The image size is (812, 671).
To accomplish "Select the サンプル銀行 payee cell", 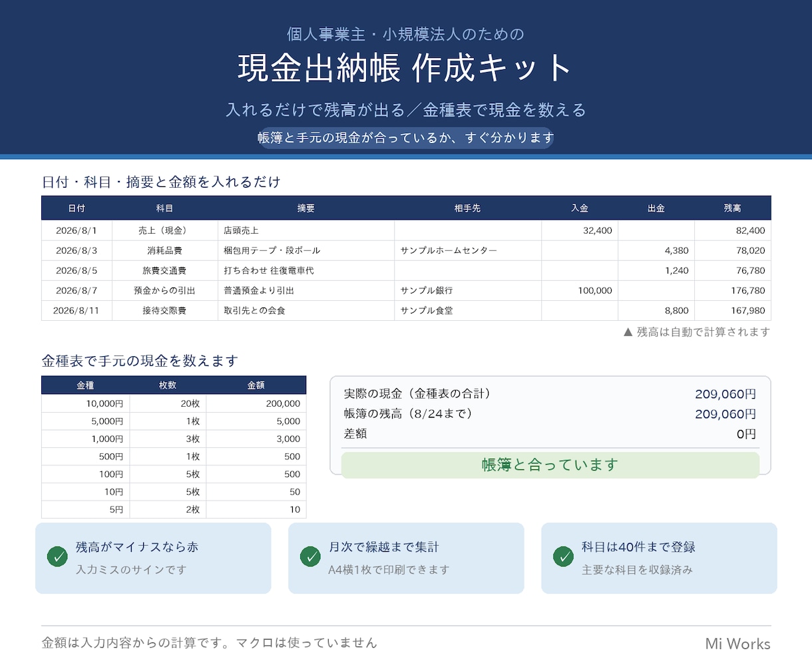I will [468, 290].
